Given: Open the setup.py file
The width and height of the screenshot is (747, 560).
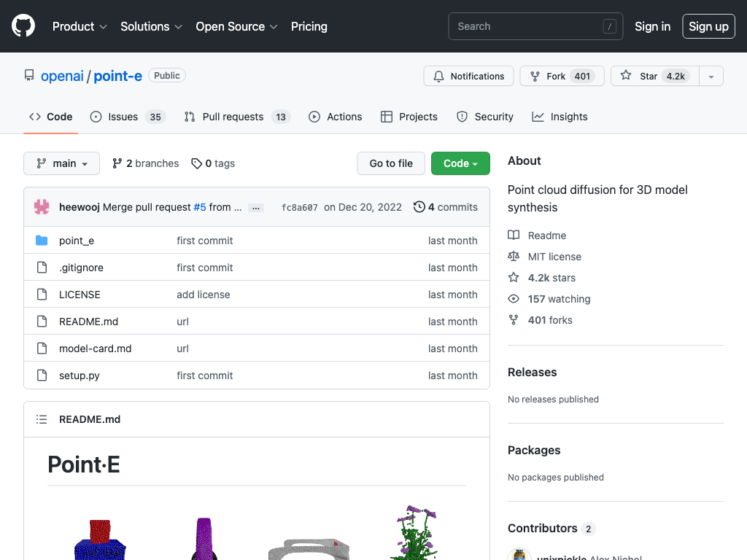Looking at the screenshot, I should pos(79,376).
